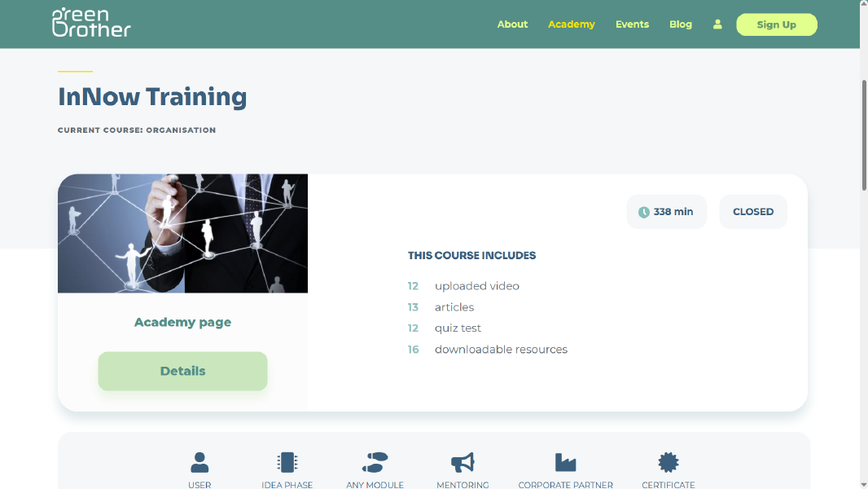Open the Events menu item
Viewport: 868px width, 489px height.
click(632, 24)
